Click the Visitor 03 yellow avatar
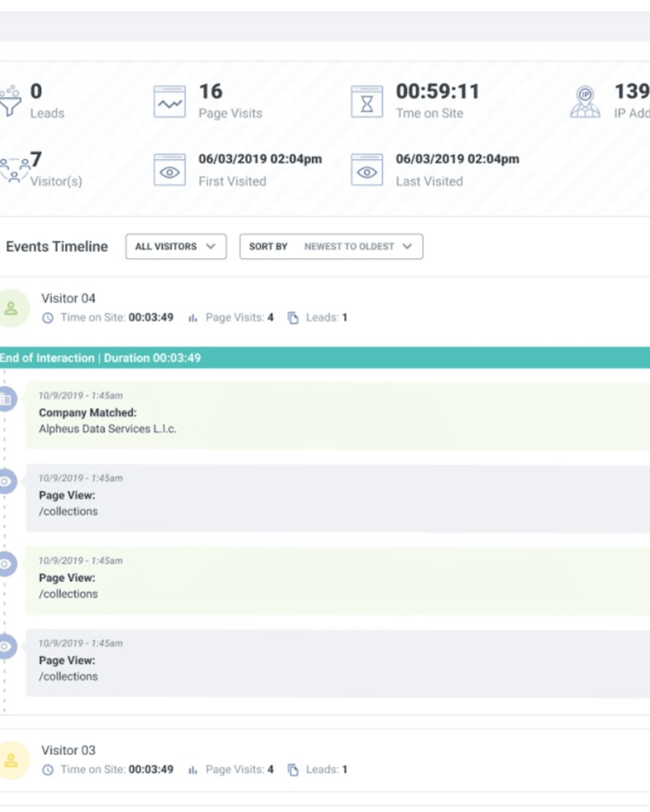650x812 pixels. [x=11, y=760]
